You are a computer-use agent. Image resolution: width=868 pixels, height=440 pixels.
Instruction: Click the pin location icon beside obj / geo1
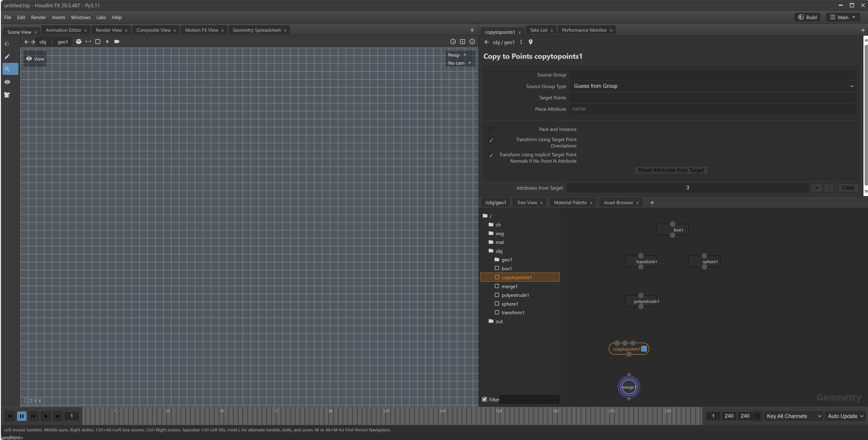pyautogui.click(x=530, y=42)
